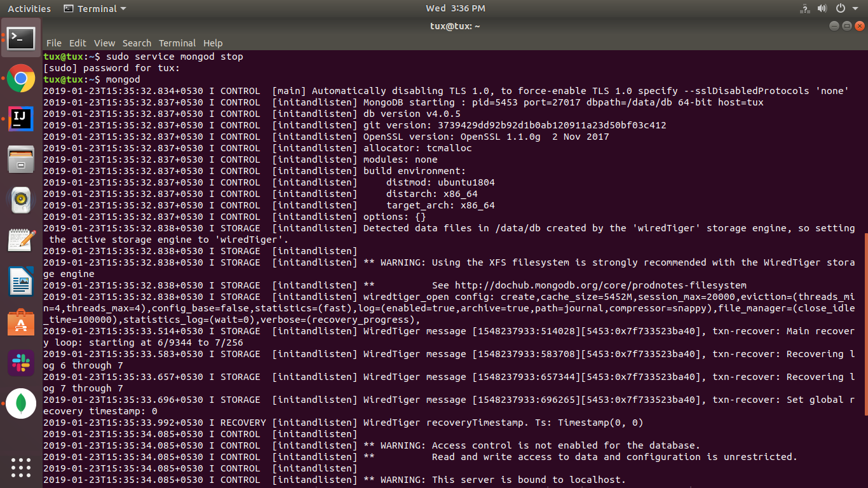Open Activities overview
Screen dimensions: 868x488
click(x=29, y=8)
